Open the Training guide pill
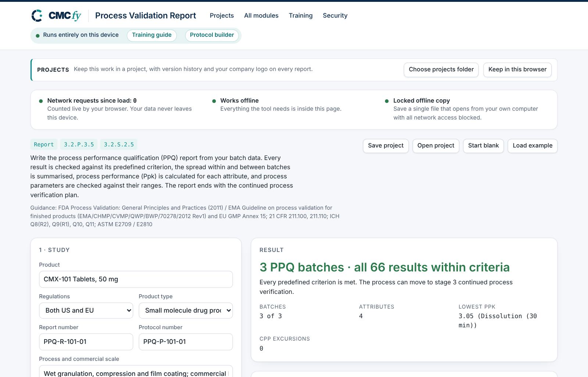Image resolution: width=588 pixels, height=377 pixels. (152, 35)
